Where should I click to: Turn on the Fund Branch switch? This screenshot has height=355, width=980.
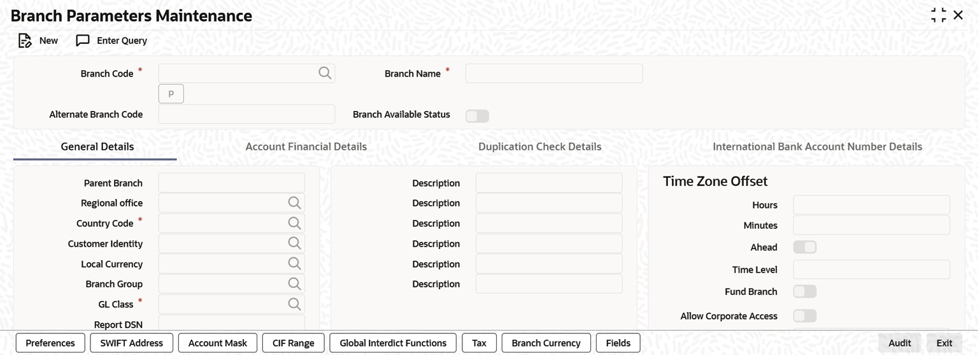click(804, 291)
